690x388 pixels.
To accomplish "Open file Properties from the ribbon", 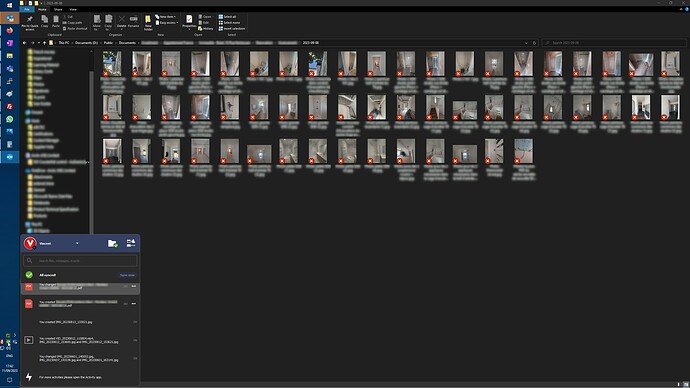I will pos(189,22).
